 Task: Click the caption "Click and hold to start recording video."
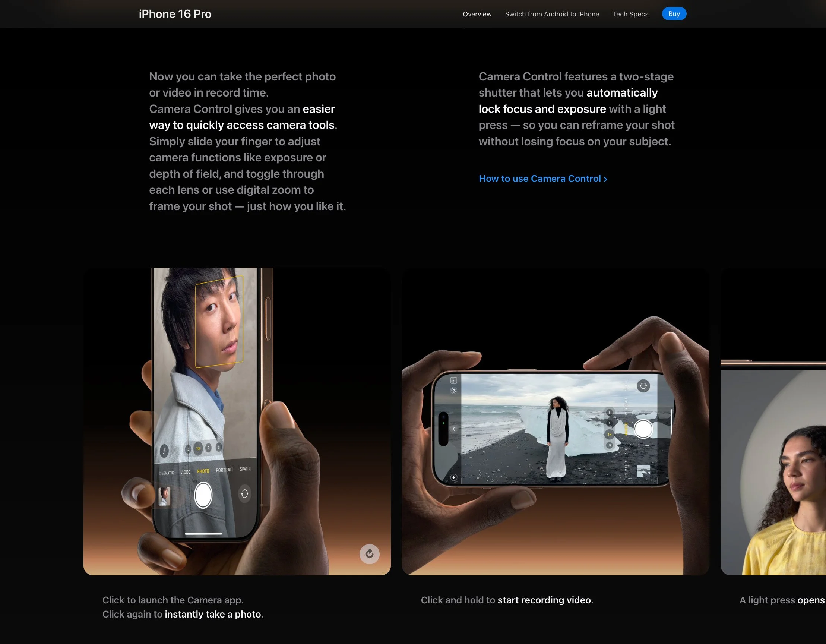(x=507, y=600)
